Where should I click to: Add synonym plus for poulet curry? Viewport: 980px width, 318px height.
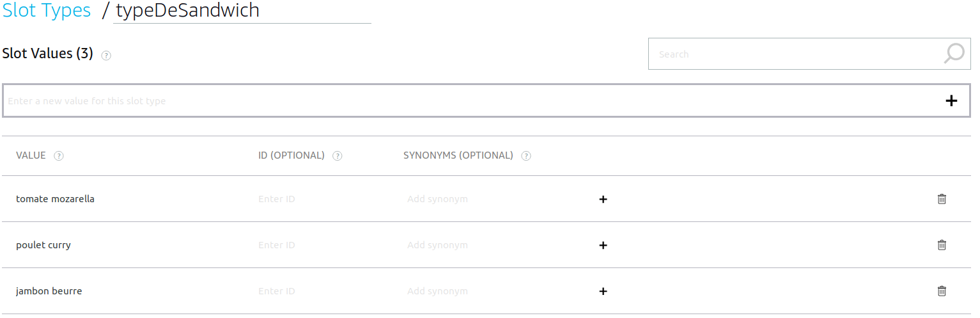[603, 245]
